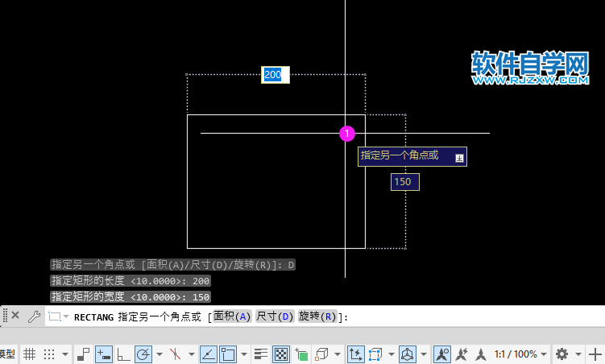Click the 200 dynamic dimension field
The width and height of the screenshot is (605, 364).
click(x=276, y=74)
